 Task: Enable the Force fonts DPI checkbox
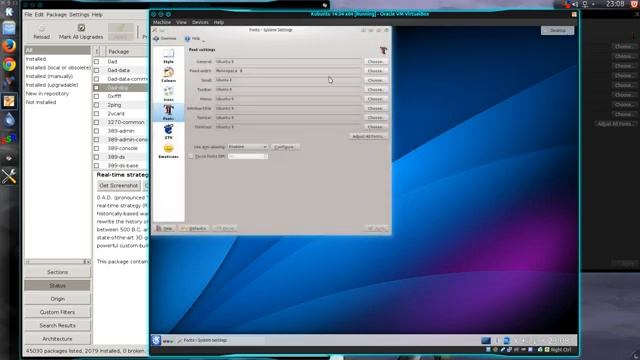pos(191,156)
